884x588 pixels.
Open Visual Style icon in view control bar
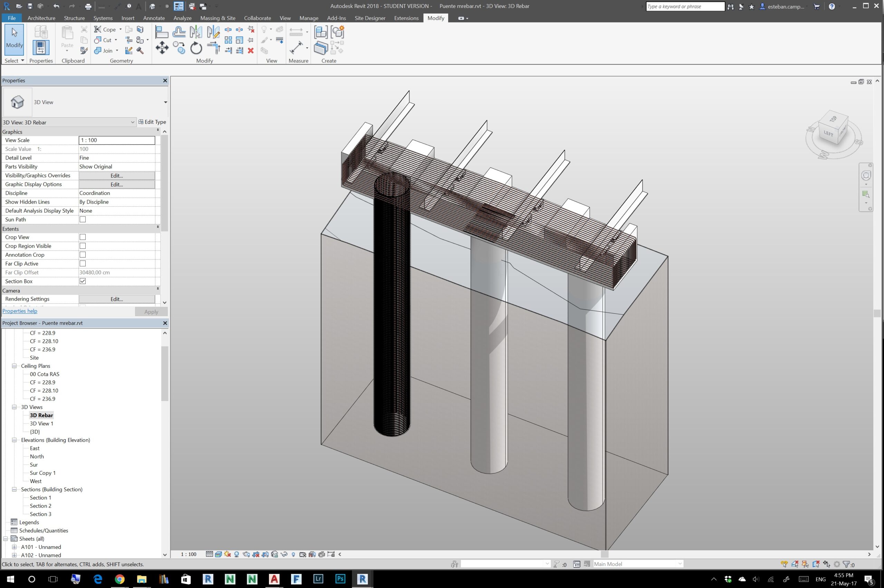click(x=218, y=554)
